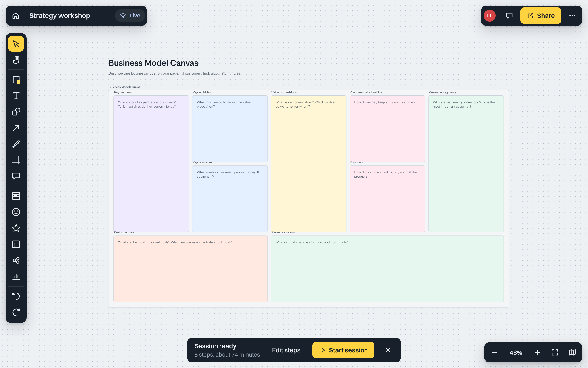Select the arrow connector tool
588x368 pixels.
(16, 128)
